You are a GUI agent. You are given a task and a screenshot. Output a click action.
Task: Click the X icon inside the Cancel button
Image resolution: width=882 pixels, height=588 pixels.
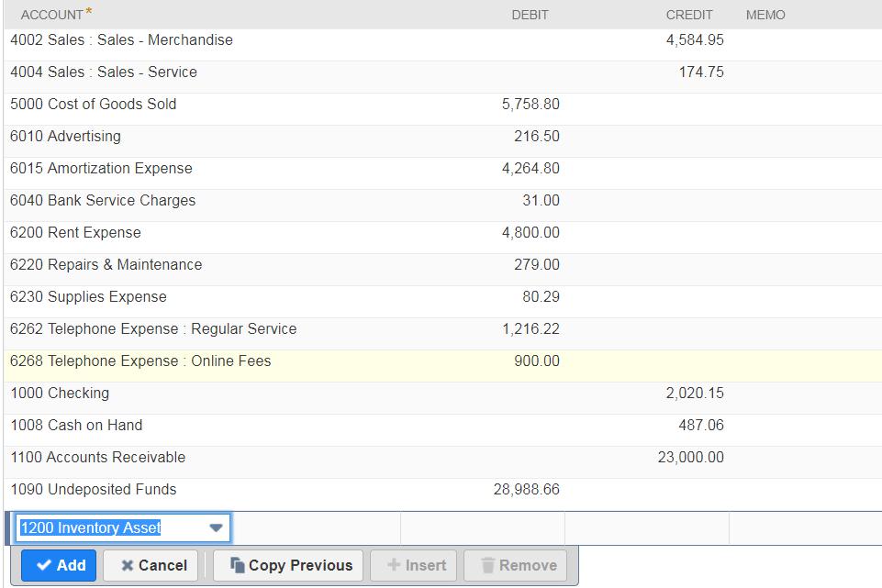(x=129, y=565)
